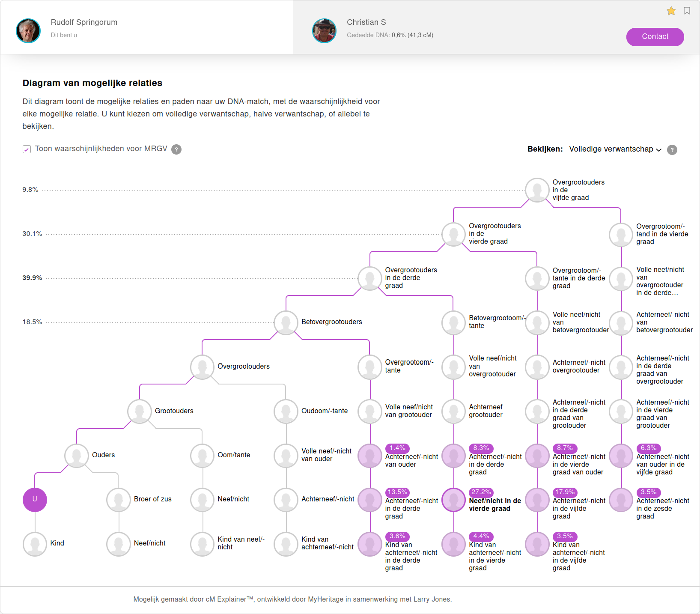Uncheck Toon waarschijnlijkheden voor MRGV

pyautogui.click(x=27, y=149)
